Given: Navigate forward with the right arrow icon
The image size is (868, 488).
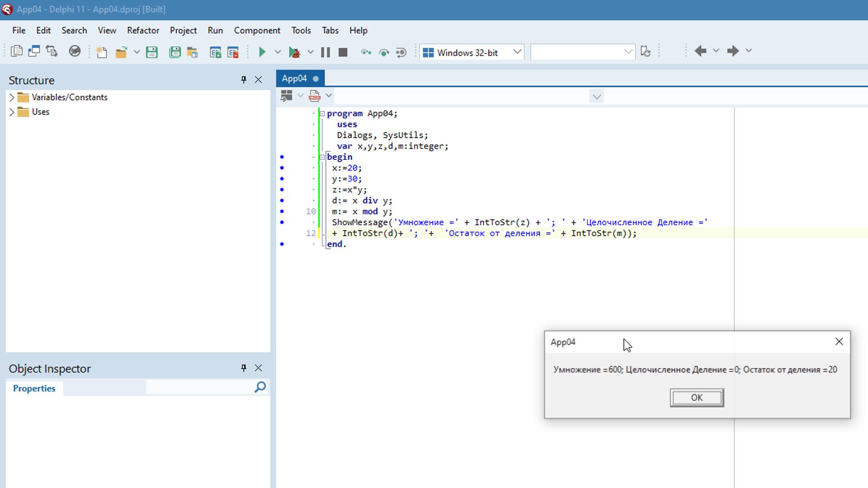Looking at the screenshot, I should 733,51.
